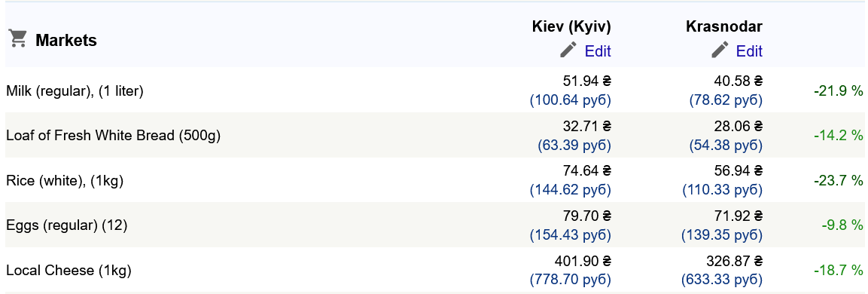Screen dimensions: 868x294
Task: Click Krasnodar milk price 40.58 ₴
Action: click(x=739, y=81)
